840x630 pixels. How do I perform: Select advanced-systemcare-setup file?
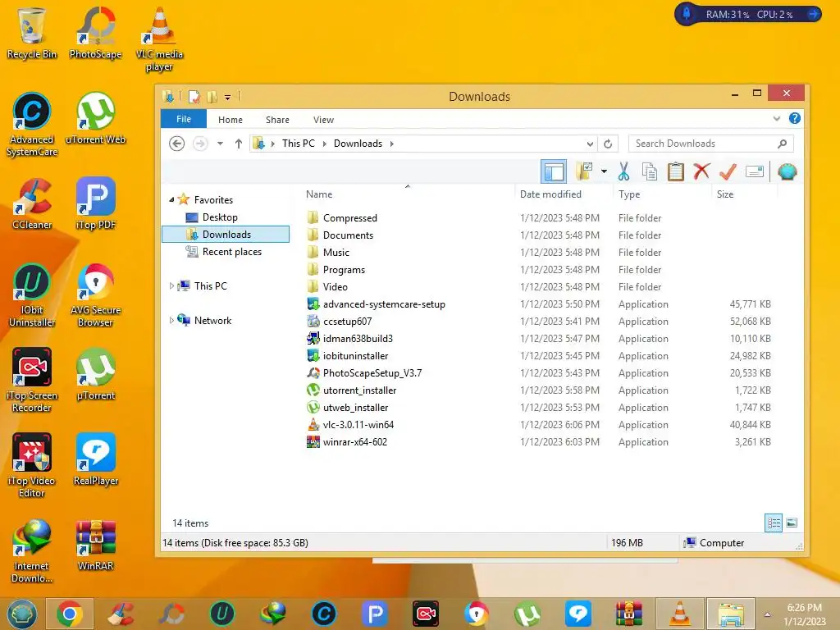tap(384, 304)
